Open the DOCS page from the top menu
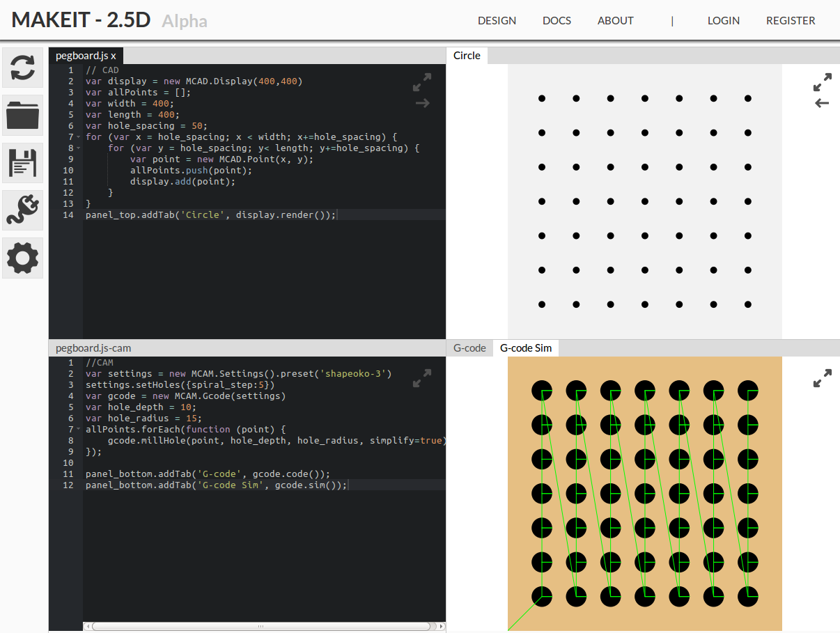The image size is (840, 633). click(x=557, y=20)
